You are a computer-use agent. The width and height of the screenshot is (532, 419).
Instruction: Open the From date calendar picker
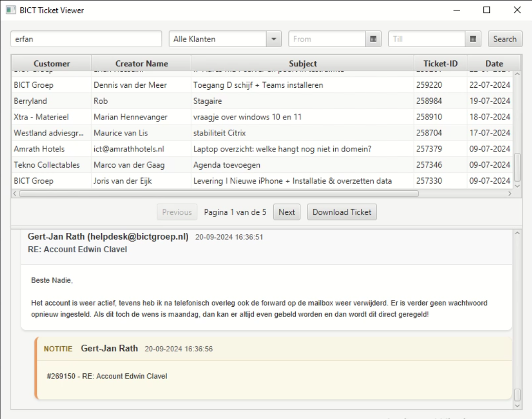(374, 38)
